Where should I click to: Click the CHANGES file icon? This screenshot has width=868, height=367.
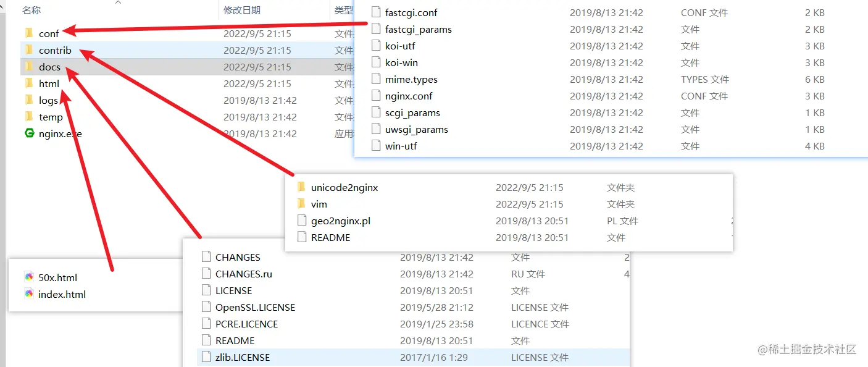(x=206, y=257)
